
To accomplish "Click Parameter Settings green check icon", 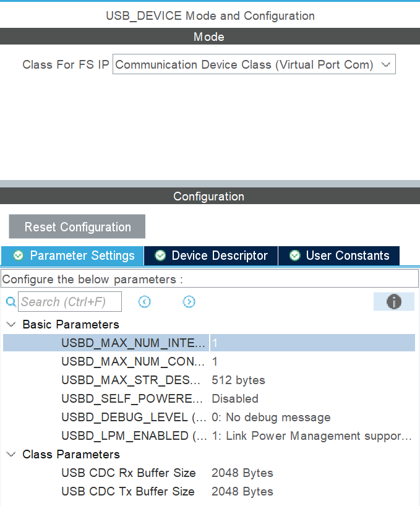I will (19, 256).
